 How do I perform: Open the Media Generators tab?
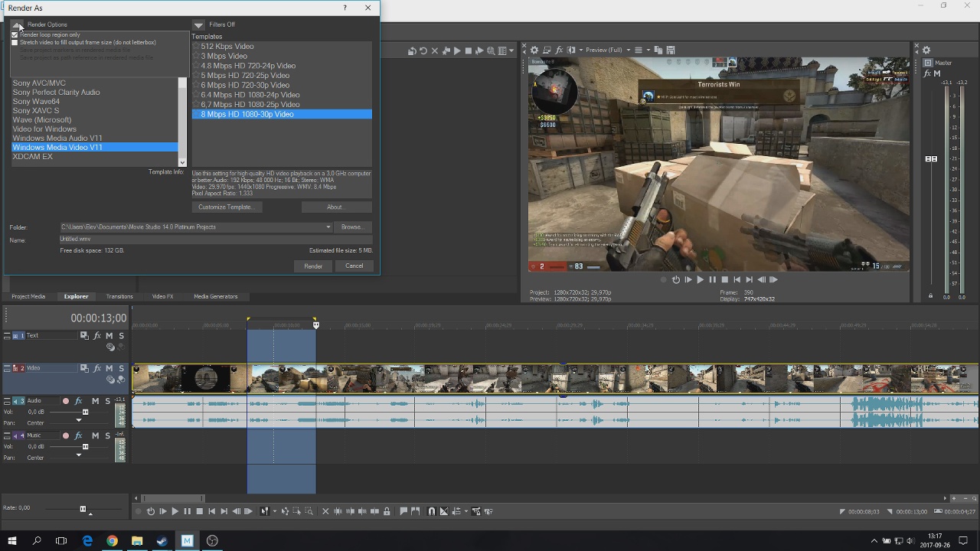[215, 297]
